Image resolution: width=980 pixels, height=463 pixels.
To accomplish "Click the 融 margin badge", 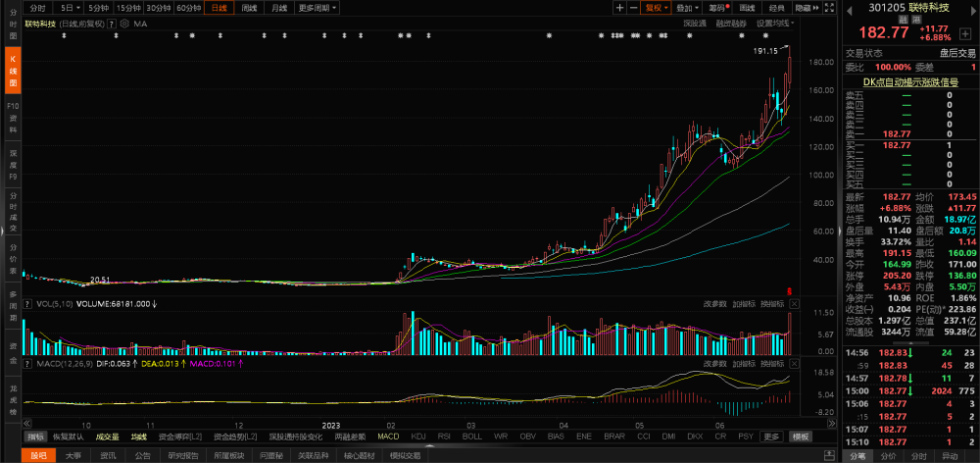I will [902, 20].
